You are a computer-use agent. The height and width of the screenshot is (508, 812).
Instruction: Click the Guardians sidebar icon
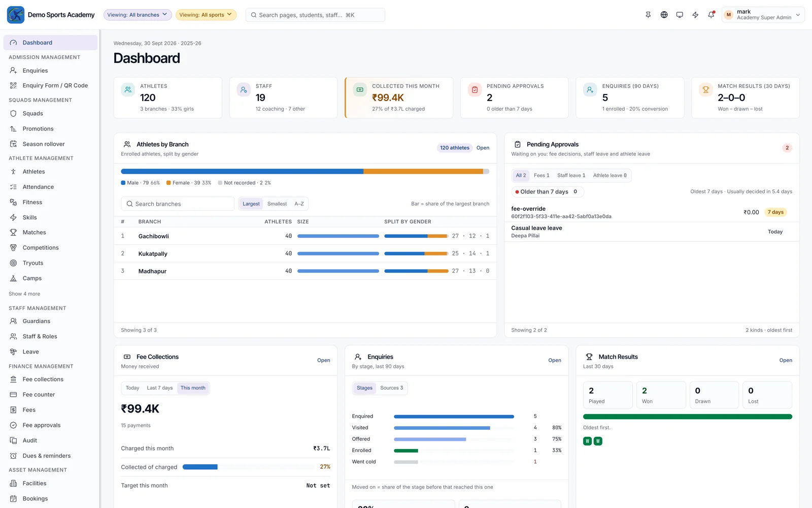[x=13, y=321]
